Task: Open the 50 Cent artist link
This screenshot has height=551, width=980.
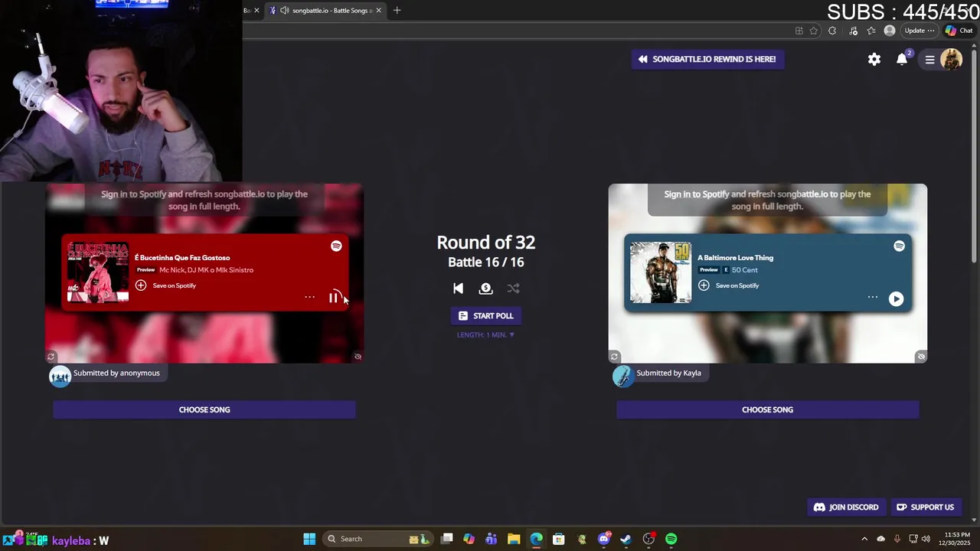Action: click(x=744, y=270)
